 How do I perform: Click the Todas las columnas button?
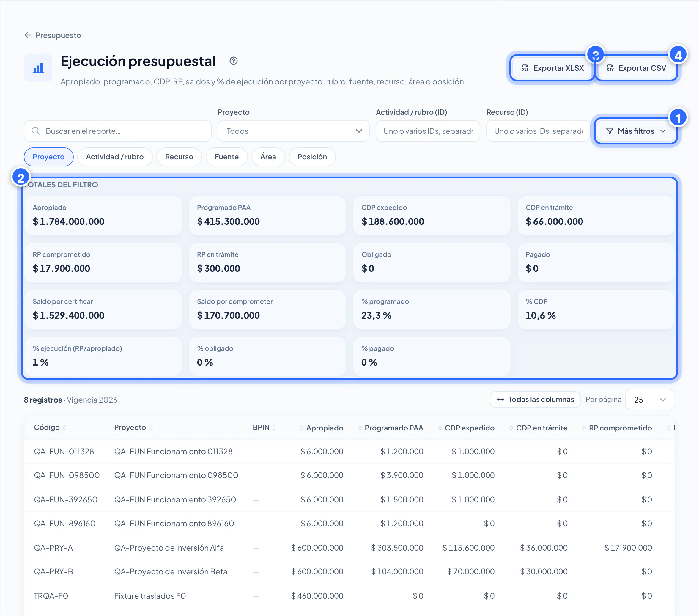(x=535, y=400)
